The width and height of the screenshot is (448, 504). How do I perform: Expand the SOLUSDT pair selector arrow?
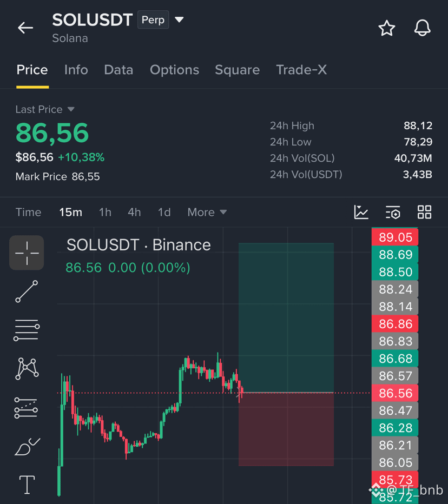tap(179, 20)
